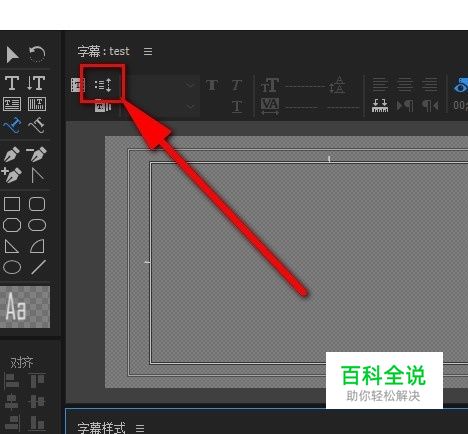Screen dimensions: 468x434
Task: Open Tab Stops ruler icon
Action: click(380, 106)
